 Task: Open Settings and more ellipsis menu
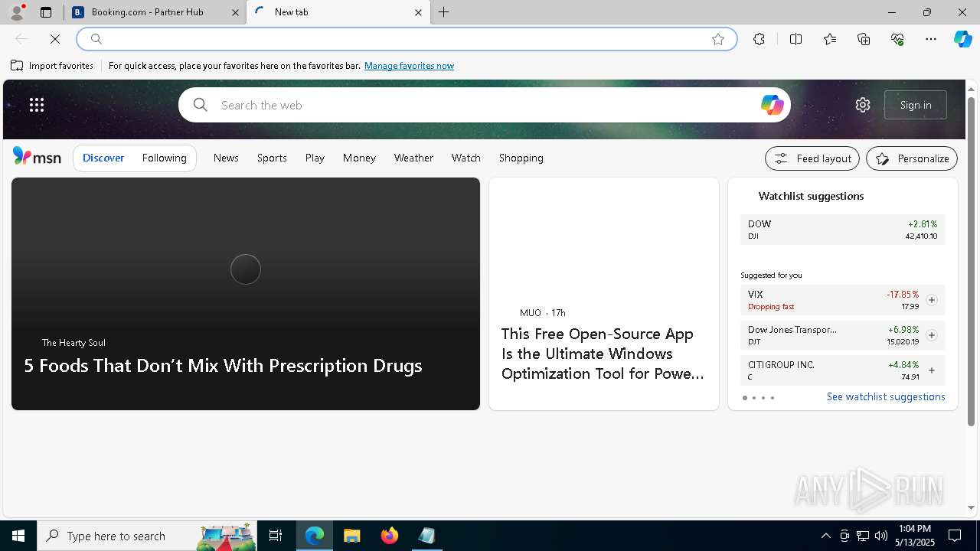click(931, 39)
